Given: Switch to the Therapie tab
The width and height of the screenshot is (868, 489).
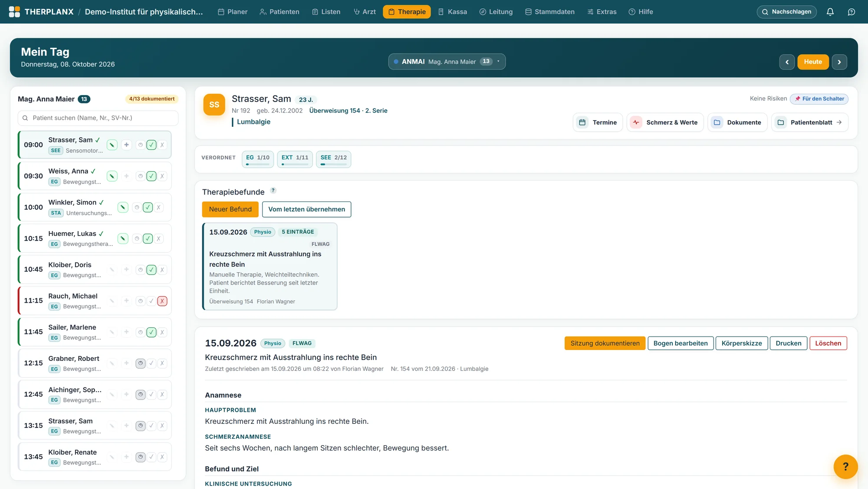Looking at the screenshot, I should coord(407,12).
